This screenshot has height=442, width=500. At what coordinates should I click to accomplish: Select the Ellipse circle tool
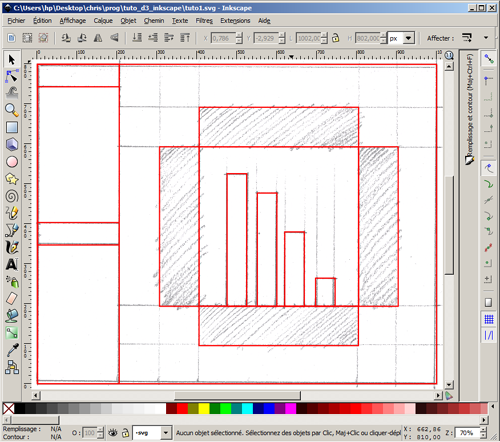(x=12, y=162)
